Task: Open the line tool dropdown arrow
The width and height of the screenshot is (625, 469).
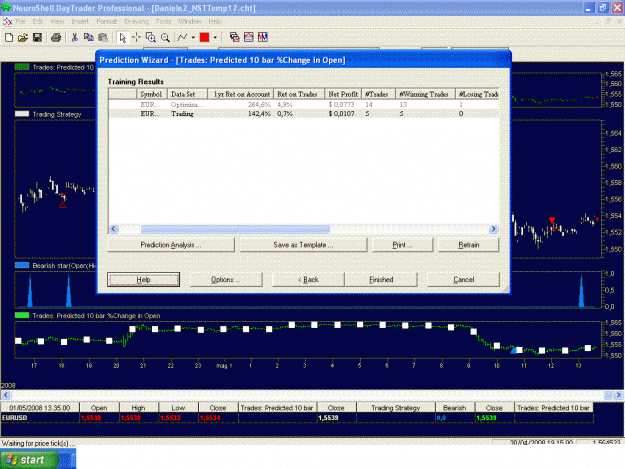Action: click(x=193, y=37)
